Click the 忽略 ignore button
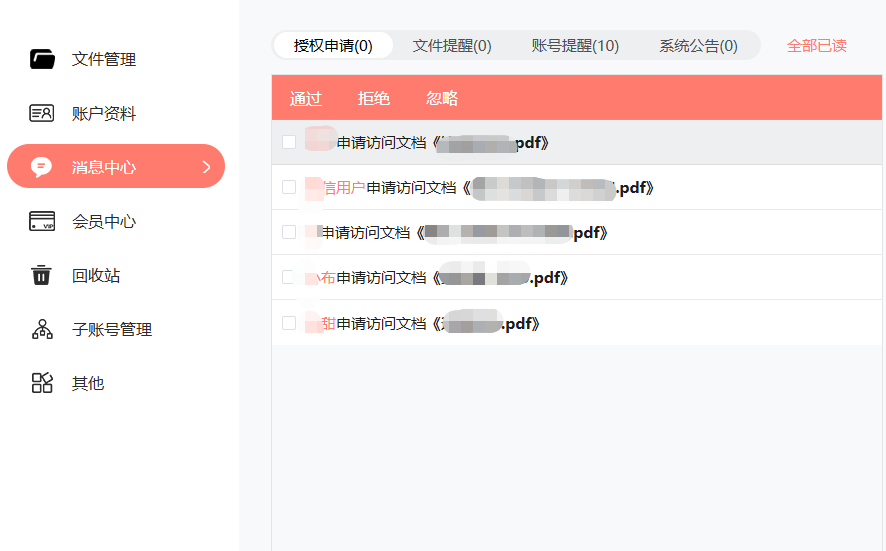This screenshot has height=551, width=886. coord(441,98)
